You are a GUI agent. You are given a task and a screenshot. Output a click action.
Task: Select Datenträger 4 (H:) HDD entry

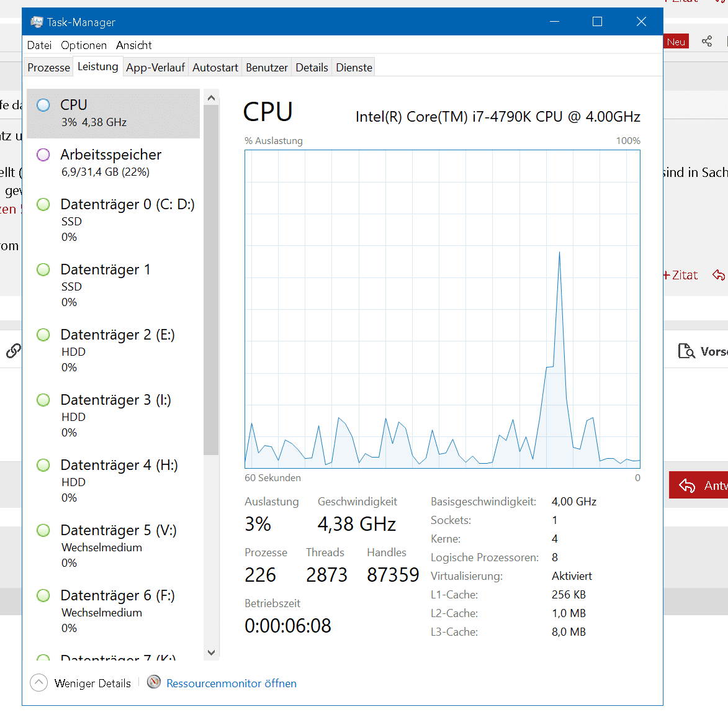[114, 481]
